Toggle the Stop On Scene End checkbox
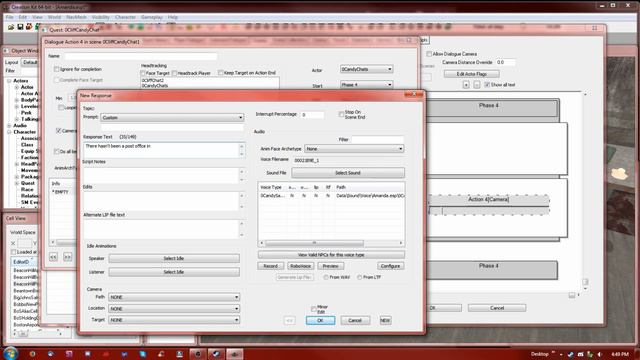Screen dimensions: 640x360 (341, 114)
